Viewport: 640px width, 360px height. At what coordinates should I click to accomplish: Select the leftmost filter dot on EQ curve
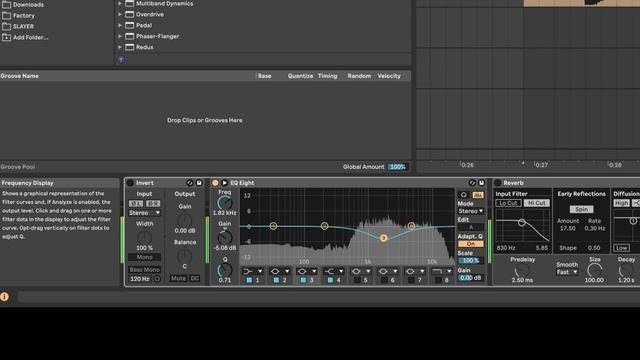(273, 226)
